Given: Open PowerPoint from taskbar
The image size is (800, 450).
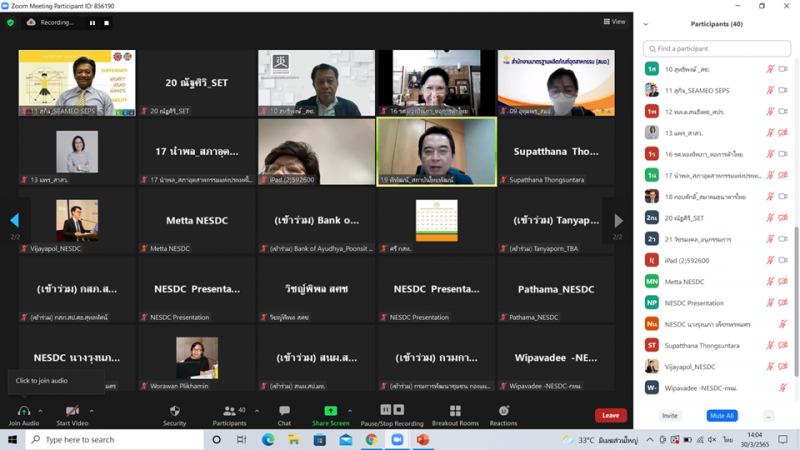Looking at the screenshot, I should pos(422,439).
